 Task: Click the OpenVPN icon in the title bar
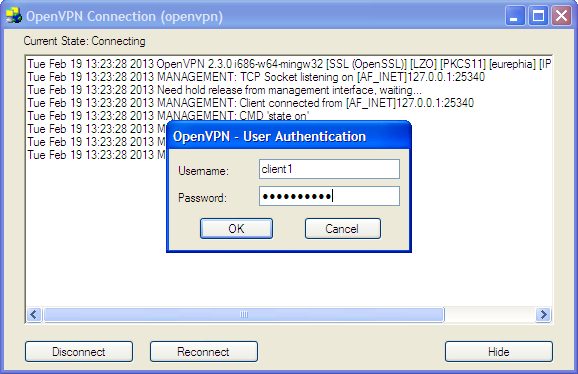pyautogui.click(x=14, y=16)
